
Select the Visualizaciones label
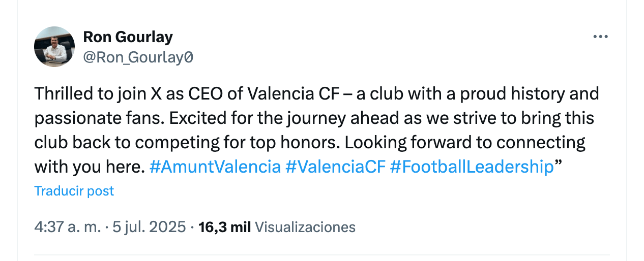305,227
